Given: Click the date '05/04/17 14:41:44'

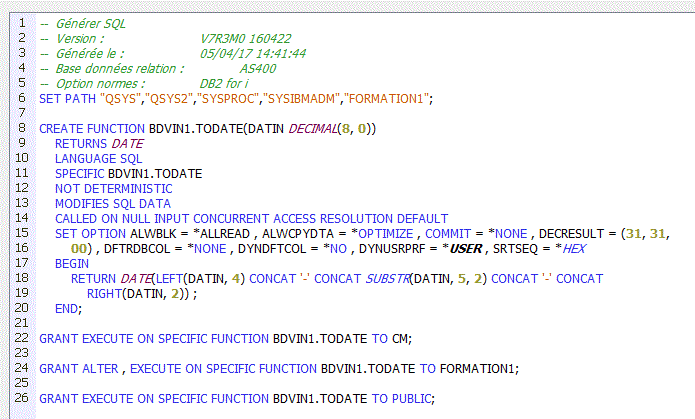Looking at the screenshot, I should point(253,54).
